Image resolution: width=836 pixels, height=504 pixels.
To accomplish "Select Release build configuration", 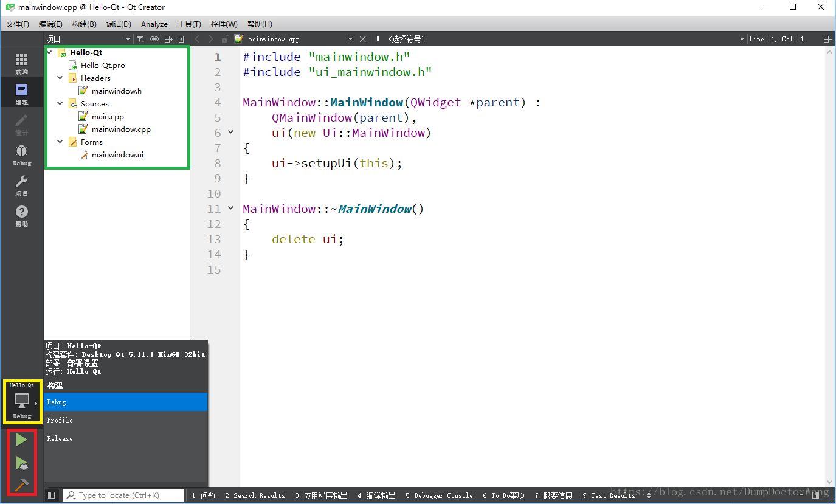I will 126,438.
